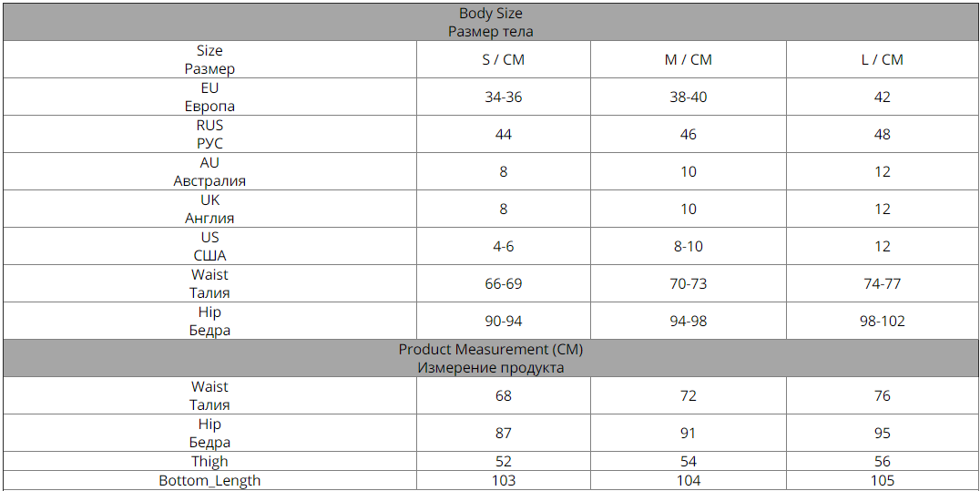
Task: Select the L / CM column header
Action: pyautogui.click(x=882, y=59)
